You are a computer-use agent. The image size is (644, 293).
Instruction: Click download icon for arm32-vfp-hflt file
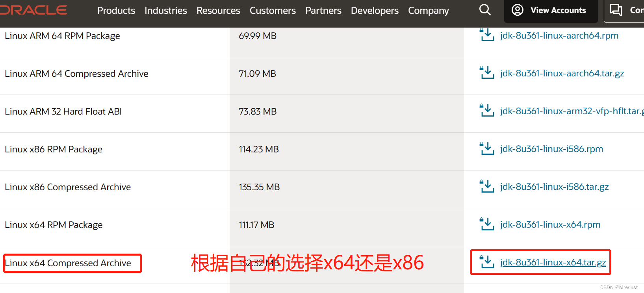point(487,110)
